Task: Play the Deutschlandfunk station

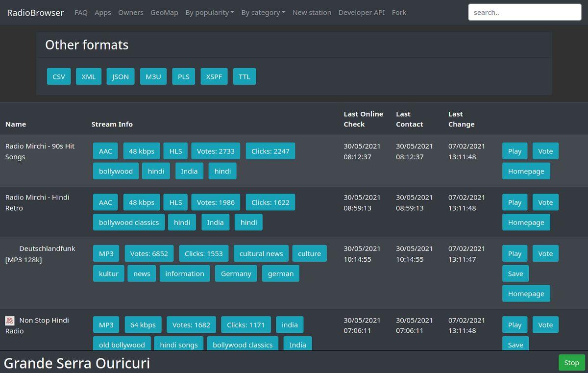Action: pyautogui.click(x=515, y=254)
